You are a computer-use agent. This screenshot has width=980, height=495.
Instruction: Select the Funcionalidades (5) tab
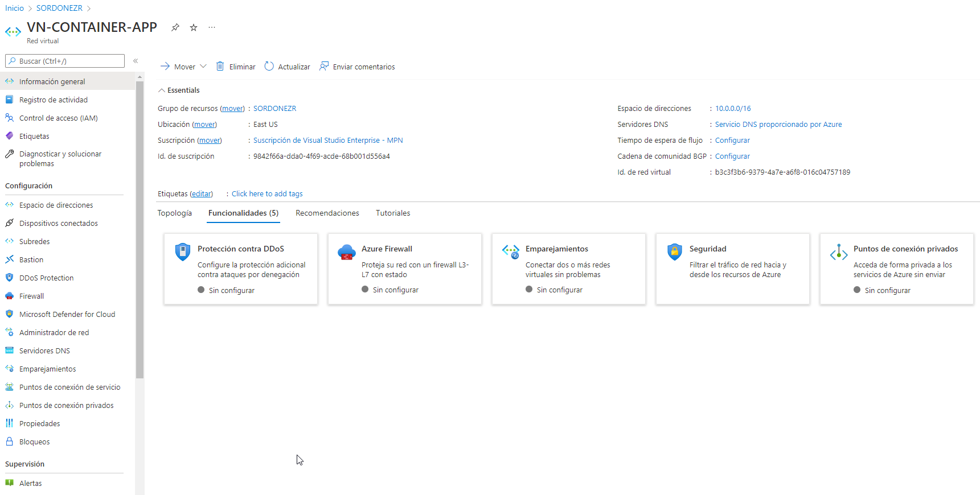(x=243, y=213)
